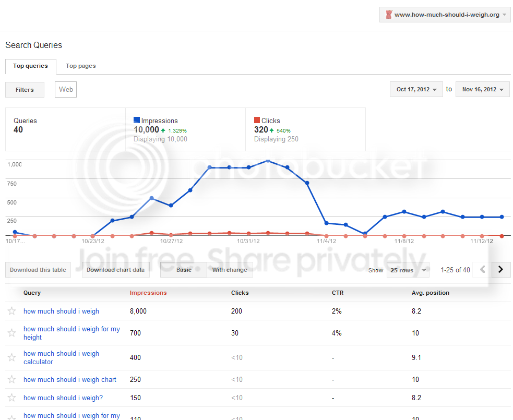Screen dimensions: 513x420
Task: Open 'how much should i weigh calculator' link
Action: pos(61,357)
